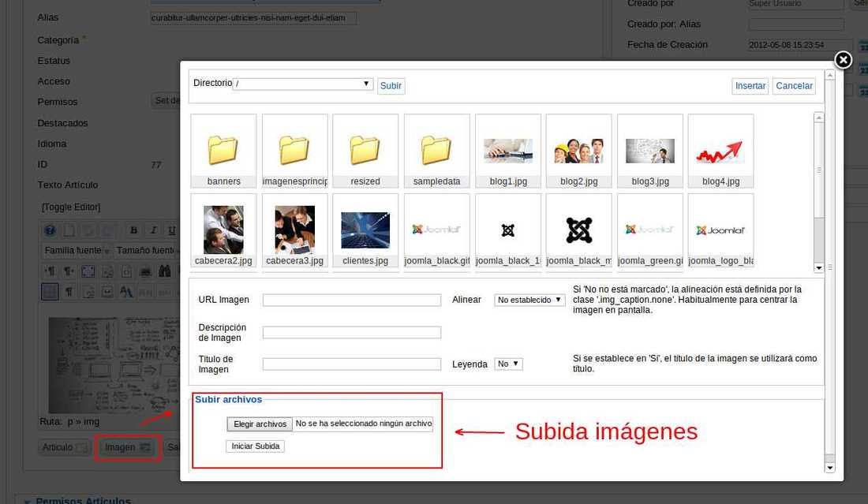Image resolution: width=868 pixels, height=504 pixels.
Task: Open the Alinear dropdown set to No establecido
Action: coord(529,300)
